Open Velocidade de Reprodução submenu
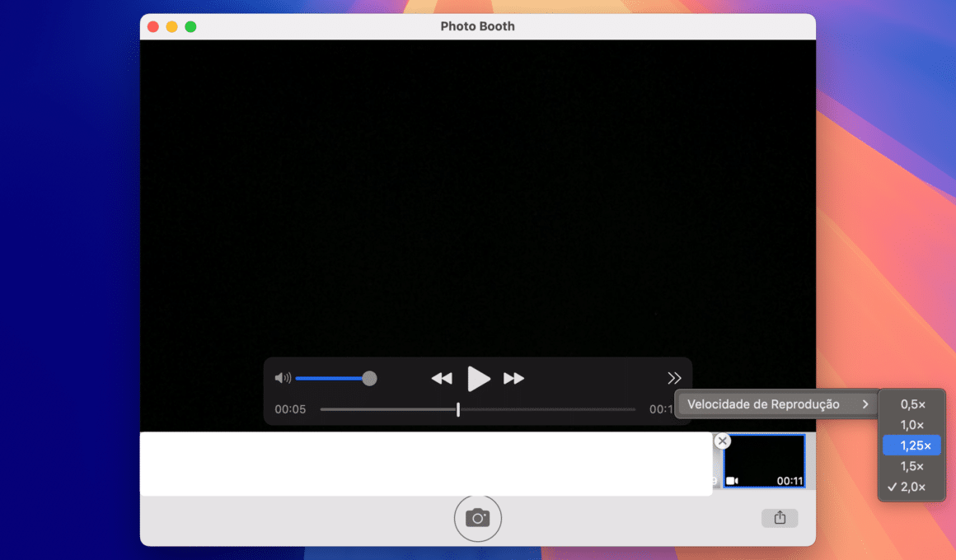 pyautogui.click(x=777, y=404)
